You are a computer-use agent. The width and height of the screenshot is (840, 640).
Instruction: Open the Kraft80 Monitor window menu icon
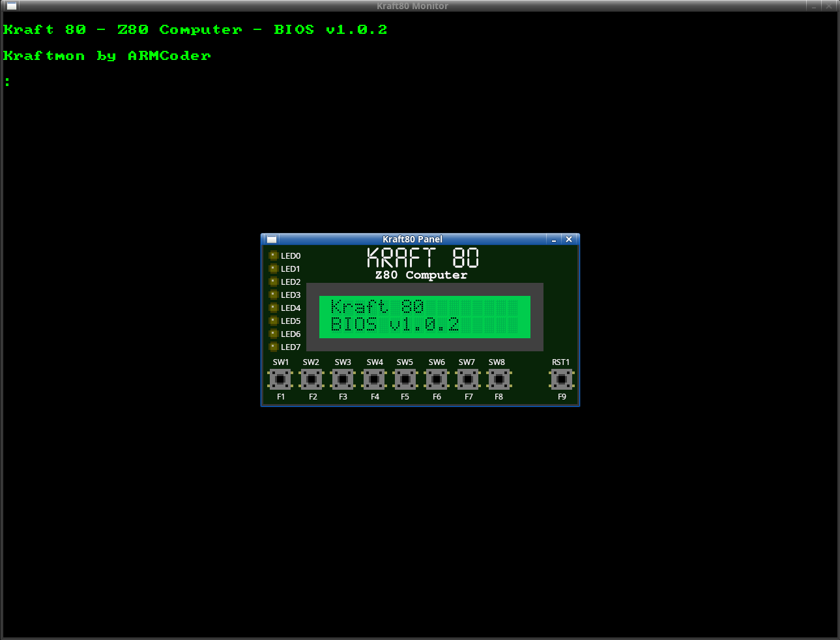[11, 6]
